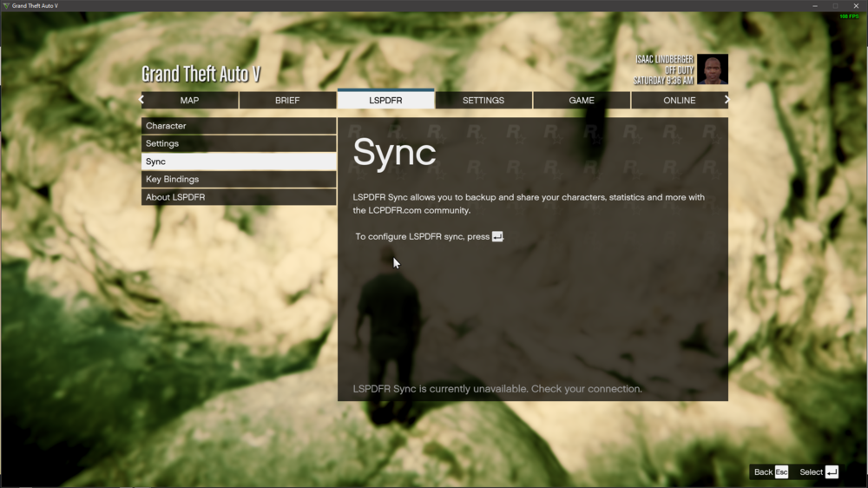868x488 pixels.
Task: Open the Settings entry in the LSPDFR list
Action: [x=239, y=143]
